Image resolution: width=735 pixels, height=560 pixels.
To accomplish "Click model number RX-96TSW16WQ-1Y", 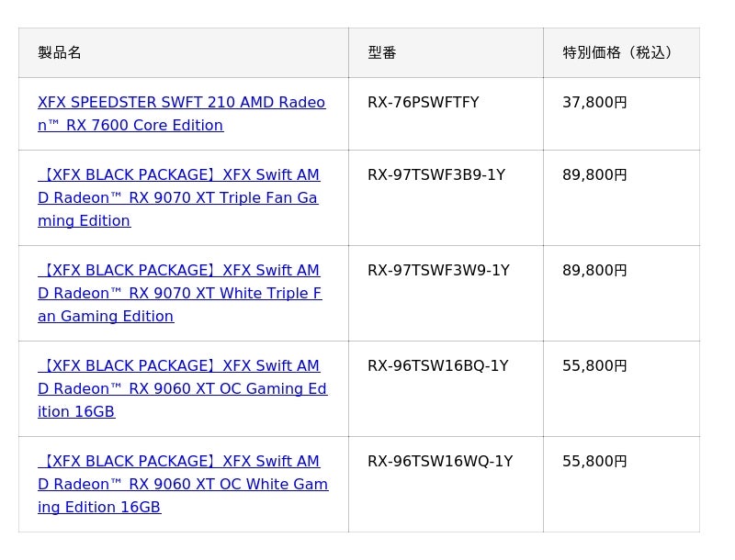I will point(440,462).
